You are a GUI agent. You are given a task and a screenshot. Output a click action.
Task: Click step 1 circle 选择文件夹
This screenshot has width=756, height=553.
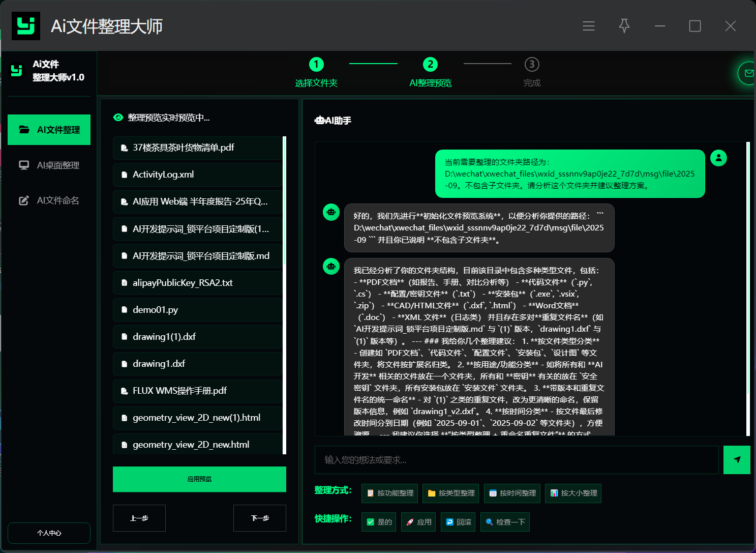tap(316, 64)
